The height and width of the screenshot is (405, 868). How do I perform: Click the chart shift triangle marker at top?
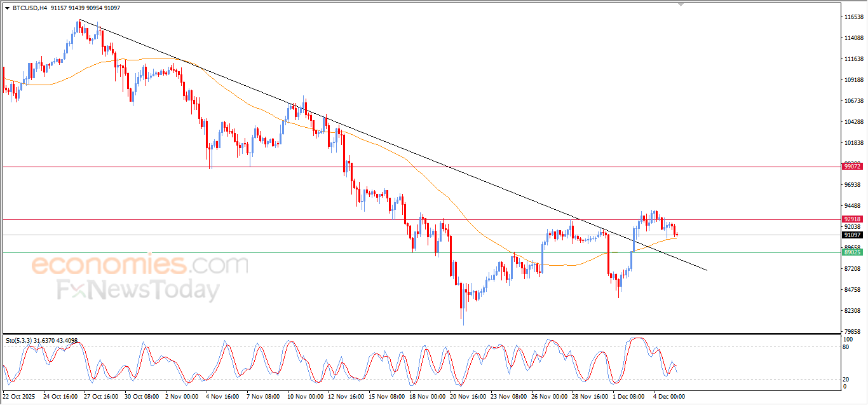coord(681,4)
